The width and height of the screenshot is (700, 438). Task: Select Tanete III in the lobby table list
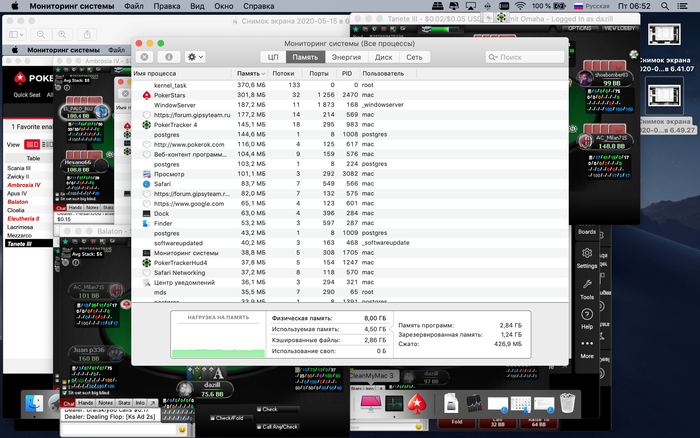[29, 244]
